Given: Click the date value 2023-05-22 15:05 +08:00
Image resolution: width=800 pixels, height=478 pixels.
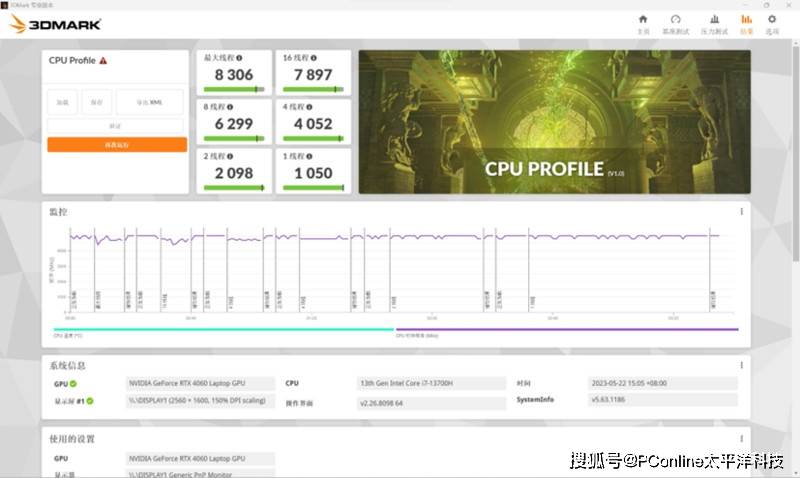Looking at the screenshot, I should tap(662, 383).
